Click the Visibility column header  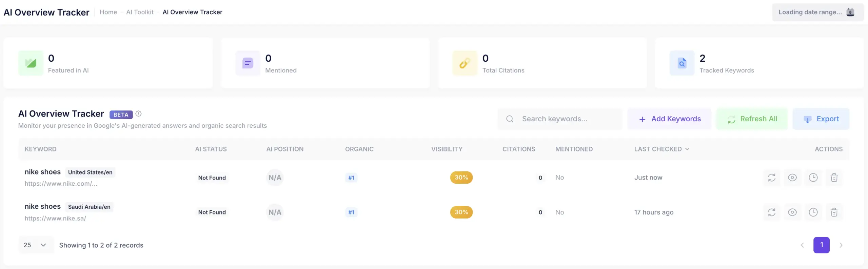pos(447,149)
